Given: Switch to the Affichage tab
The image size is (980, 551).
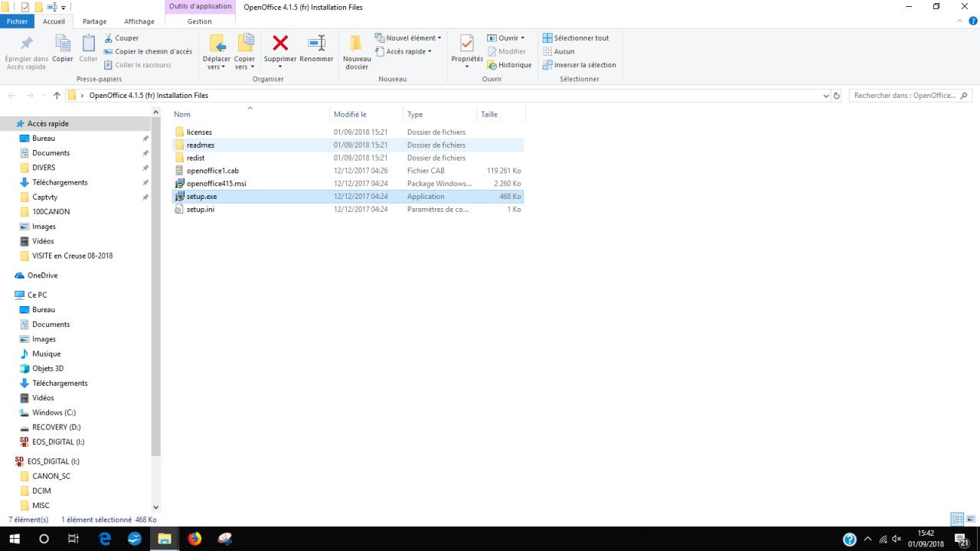Looking at the screenshot, I should pos(139,21).
